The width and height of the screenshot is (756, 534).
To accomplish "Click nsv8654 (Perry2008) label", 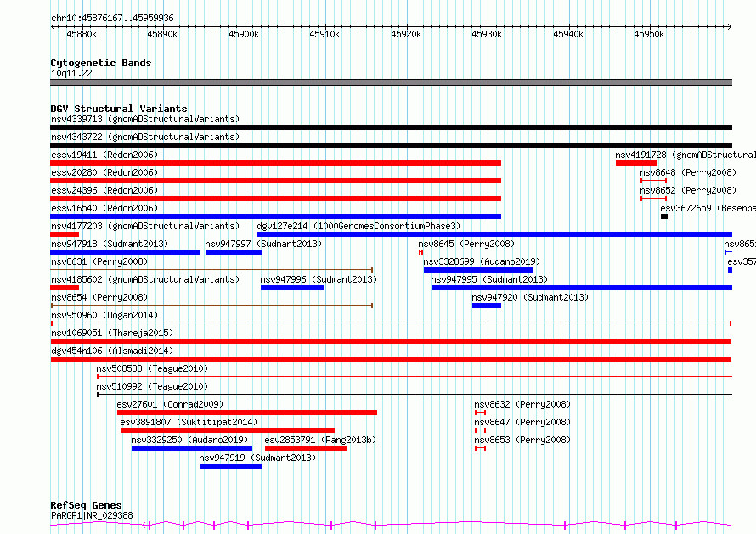I will [x=99, y=297].
